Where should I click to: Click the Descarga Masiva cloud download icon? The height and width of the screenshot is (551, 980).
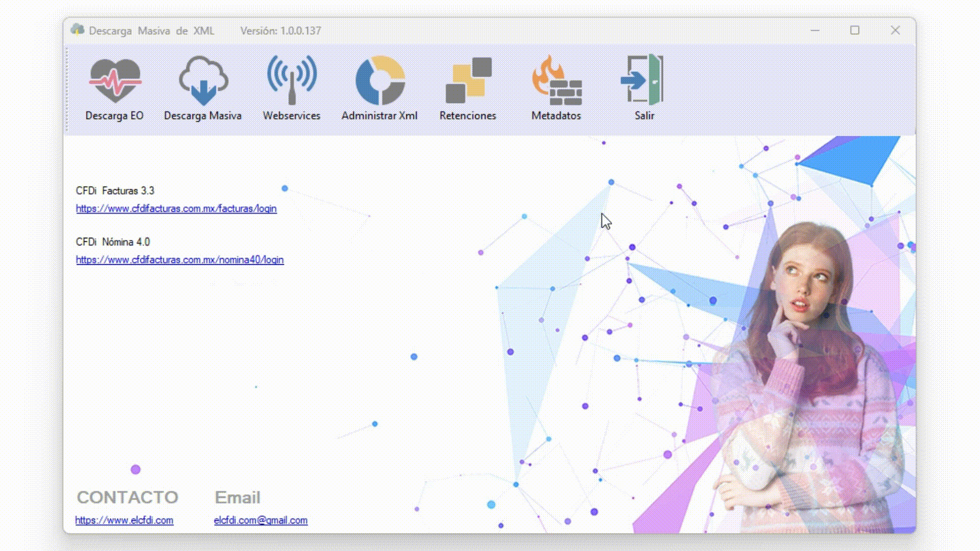tap(203, 81)
